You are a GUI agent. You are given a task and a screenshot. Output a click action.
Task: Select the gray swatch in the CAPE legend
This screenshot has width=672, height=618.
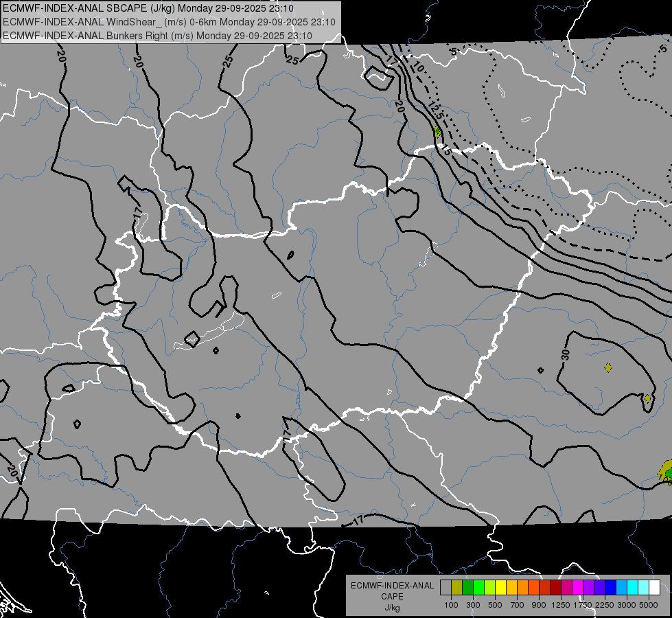[445, 588]
